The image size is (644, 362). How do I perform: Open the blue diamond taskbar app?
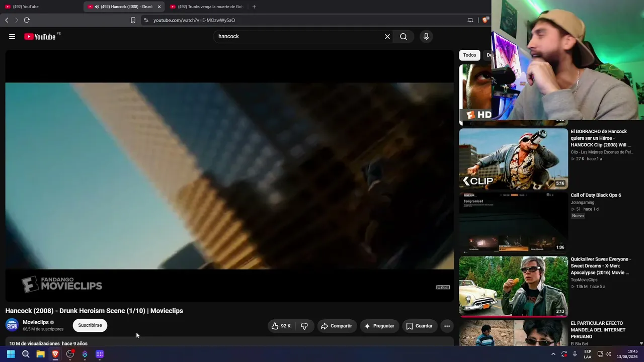tap(85, 354)
